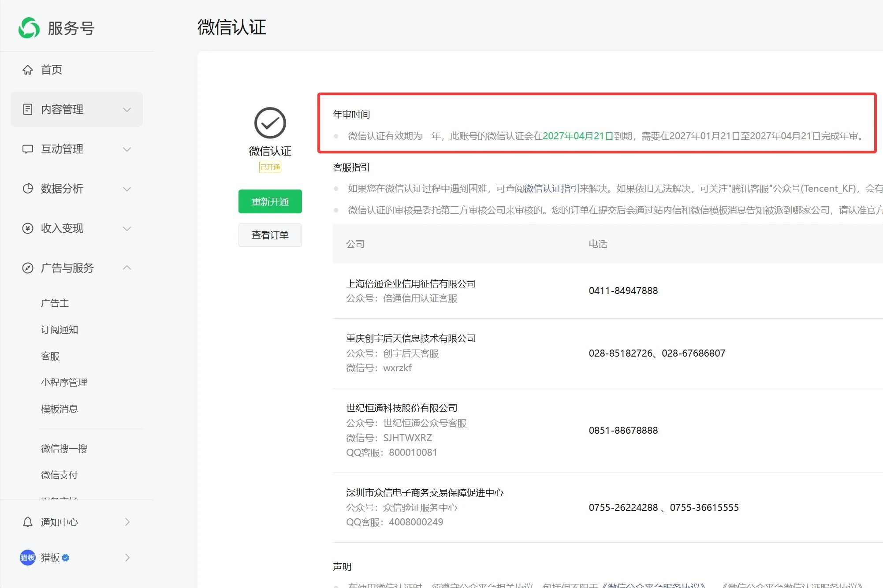Expand the 数据分析 chevron arrow
Viewport: 883px width, 588px height.
click(x=127, y=189)
